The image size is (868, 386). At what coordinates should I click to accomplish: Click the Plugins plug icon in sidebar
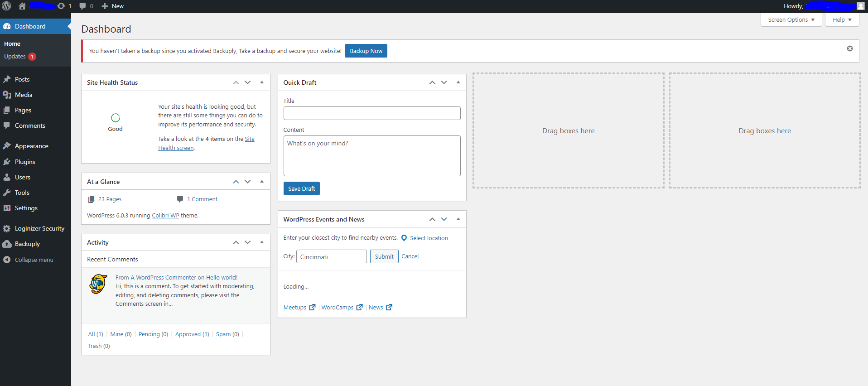point(7,162)
